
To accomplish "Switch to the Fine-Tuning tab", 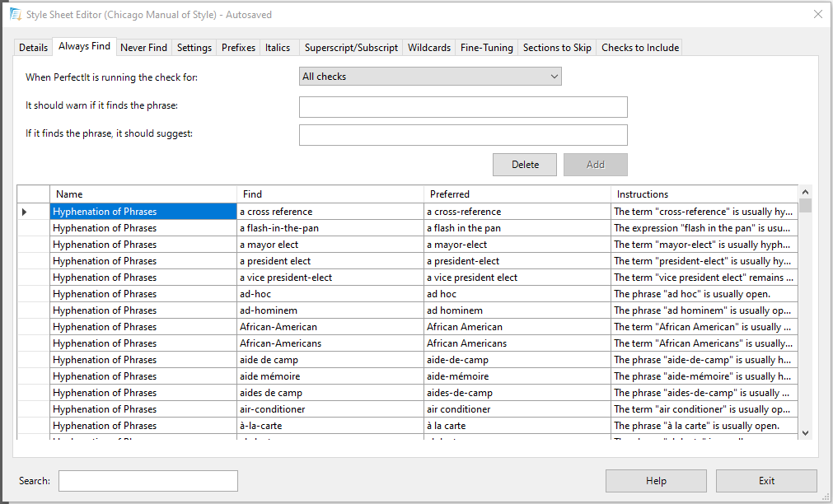I will (486, 47).
